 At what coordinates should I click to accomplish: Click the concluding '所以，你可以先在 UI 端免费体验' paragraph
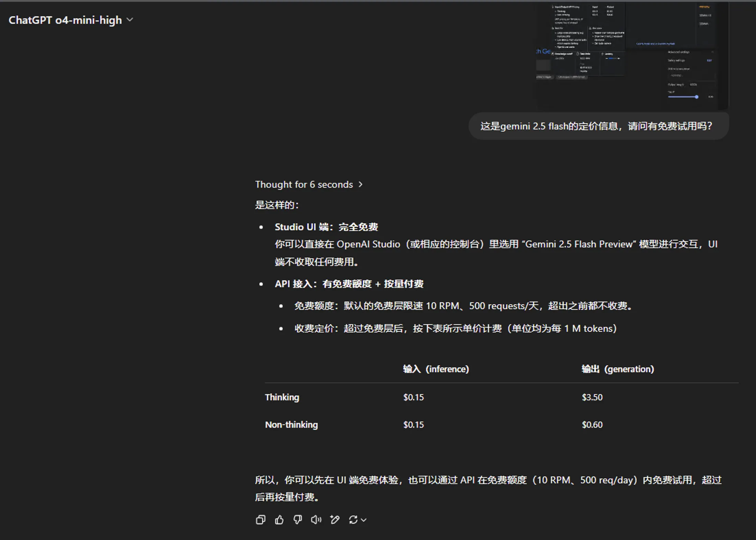click(488, 489)
